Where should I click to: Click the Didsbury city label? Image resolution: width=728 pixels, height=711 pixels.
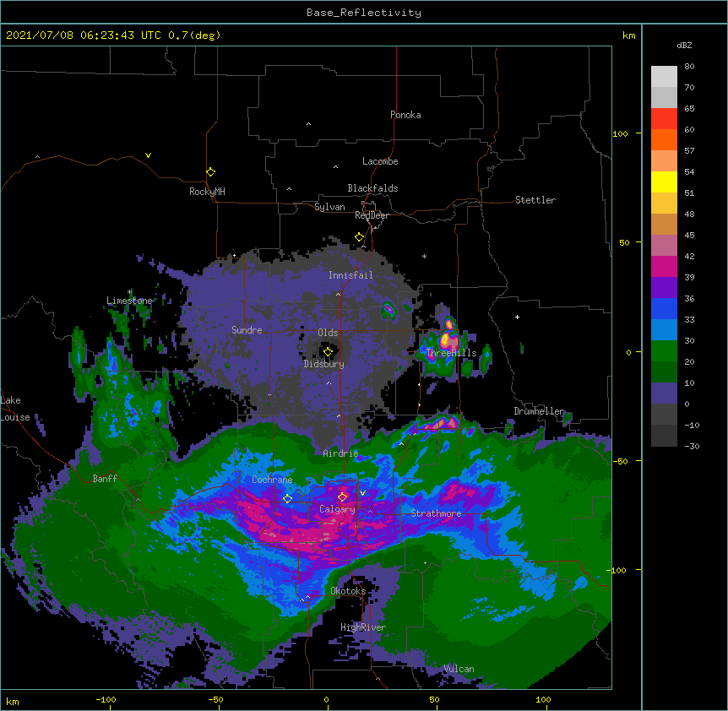(x=323, y=364)
